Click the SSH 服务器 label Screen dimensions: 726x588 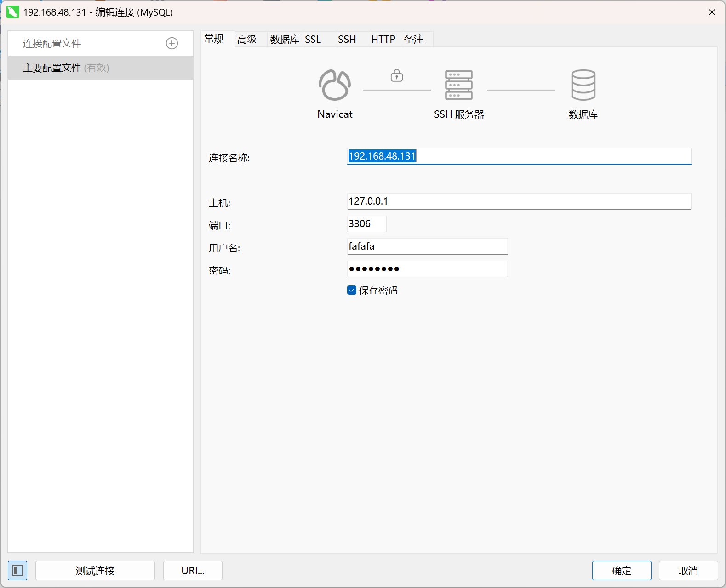point(459,114)
